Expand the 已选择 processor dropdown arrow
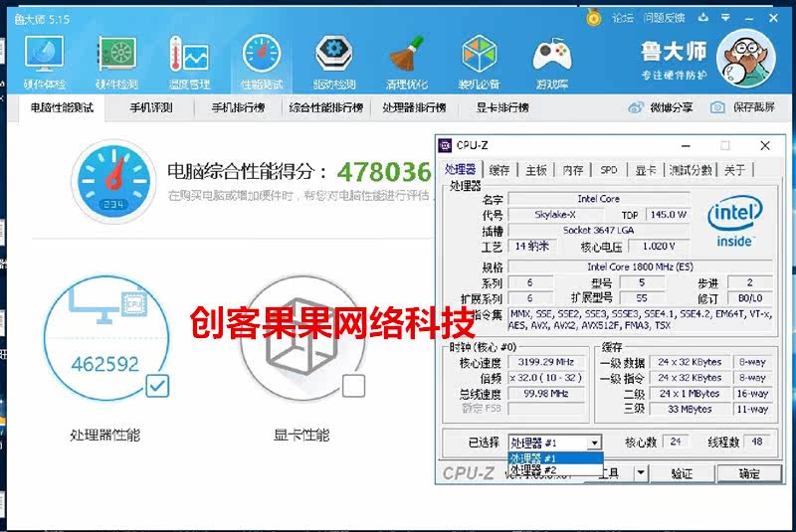 (594, 443)
